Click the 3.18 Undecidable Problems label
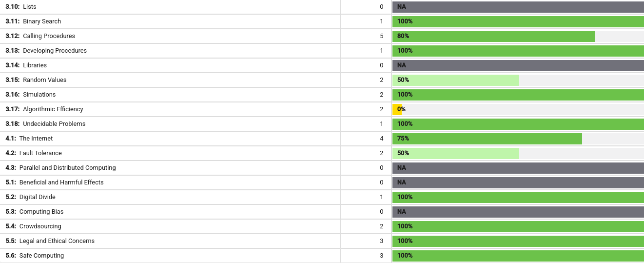The width and height of the screenshot is (644, 263). 45,124
